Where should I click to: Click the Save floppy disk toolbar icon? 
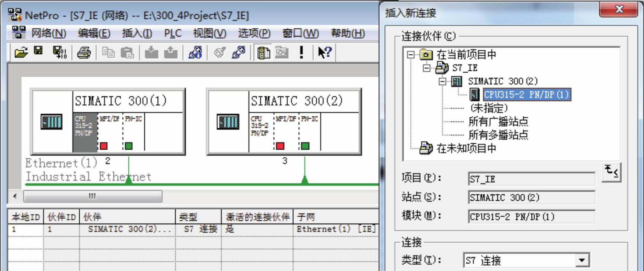tap(38, 51)
